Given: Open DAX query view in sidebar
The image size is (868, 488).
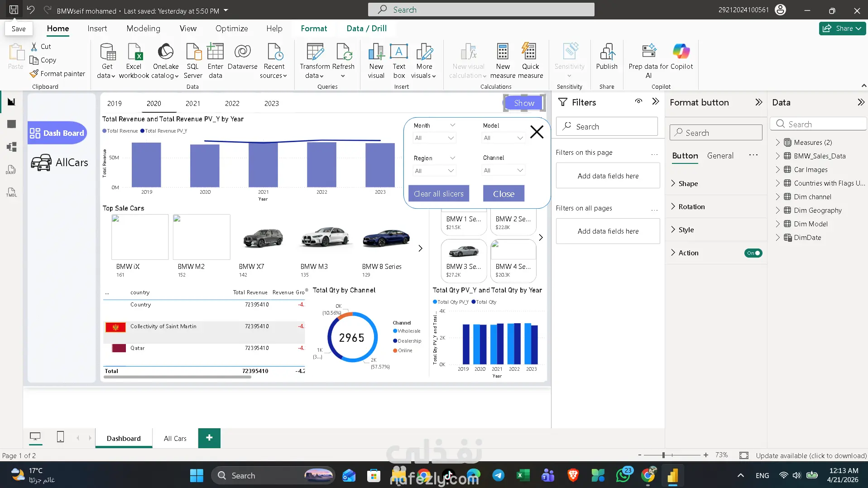Looking at the screenshot, I should [11, 170].
